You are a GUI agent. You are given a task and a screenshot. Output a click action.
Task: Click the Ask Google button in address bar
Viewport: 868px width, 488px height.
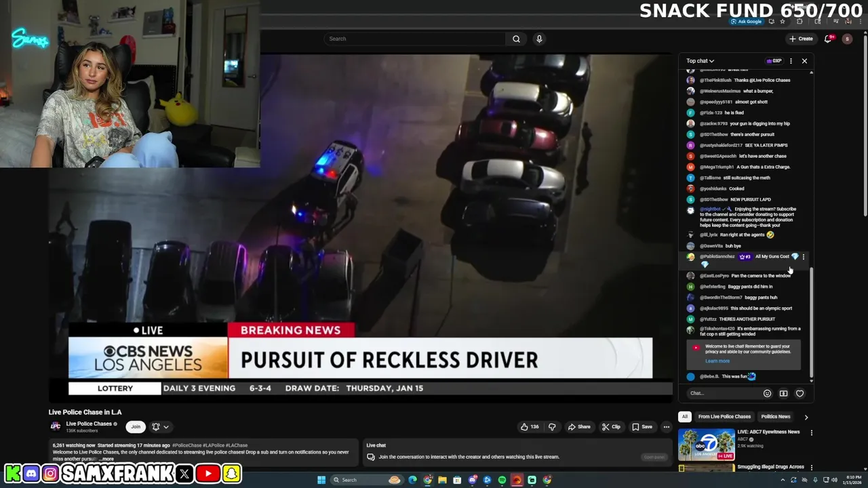click(746, 22)
